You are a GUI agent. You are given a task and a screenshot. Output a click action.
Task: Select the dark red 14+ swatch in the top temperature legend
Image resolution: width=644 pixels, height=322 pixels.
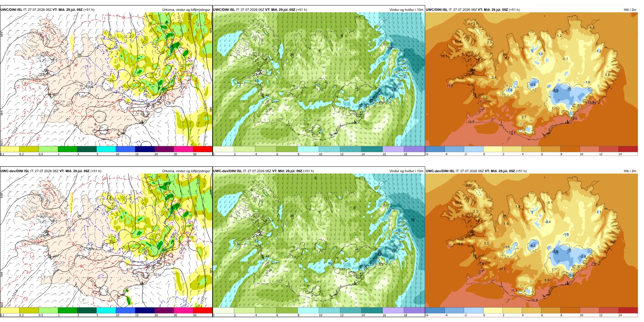pos(628,149)
